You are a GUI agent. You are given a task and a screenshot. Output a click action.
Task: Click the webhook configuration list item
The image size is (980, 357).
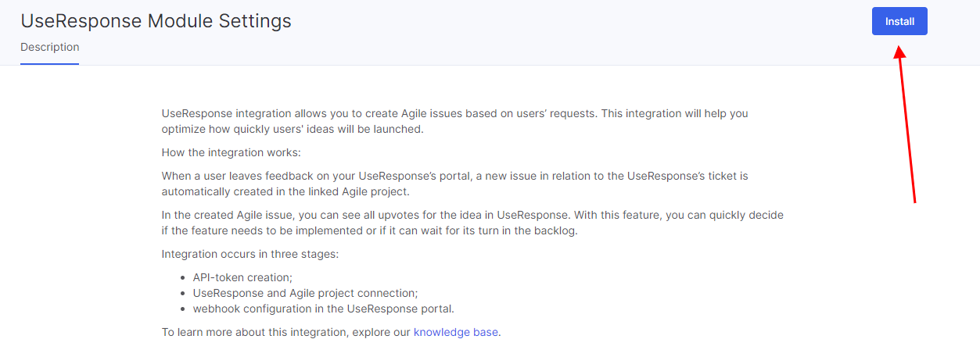[324, 309]
